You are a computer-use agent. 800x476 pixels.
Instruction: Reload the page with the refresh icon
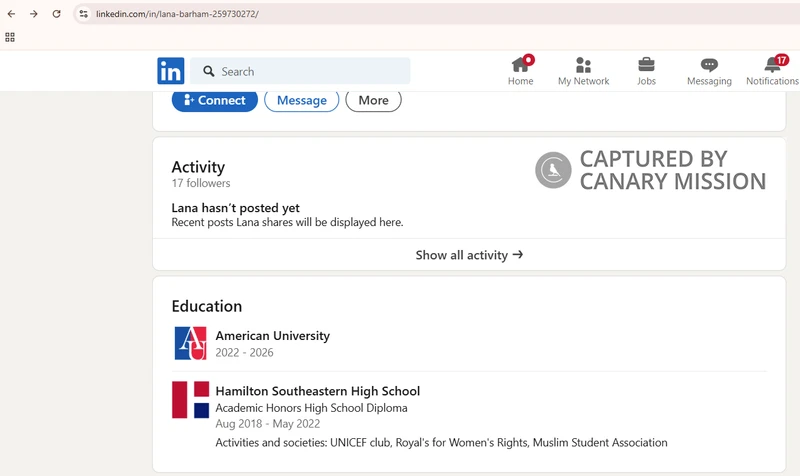pyautogui.click(x=56, y=14)
